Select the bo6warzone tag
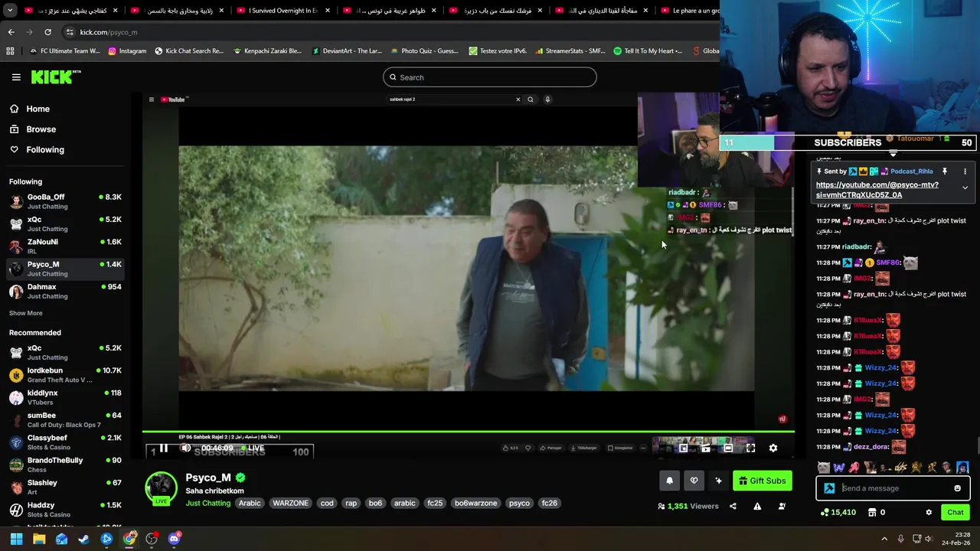 point(476,504)
